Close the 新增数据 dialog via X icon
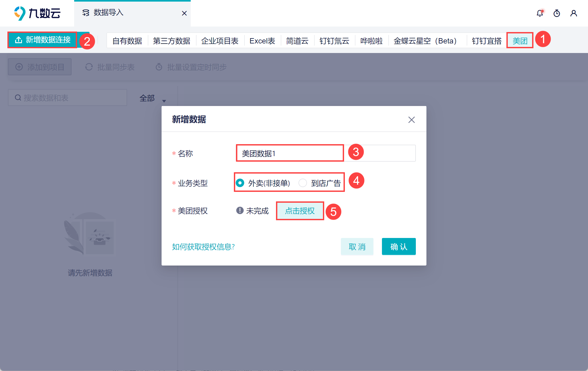The width and height of the screenshot is (588, 371). (x=411, y=120)
